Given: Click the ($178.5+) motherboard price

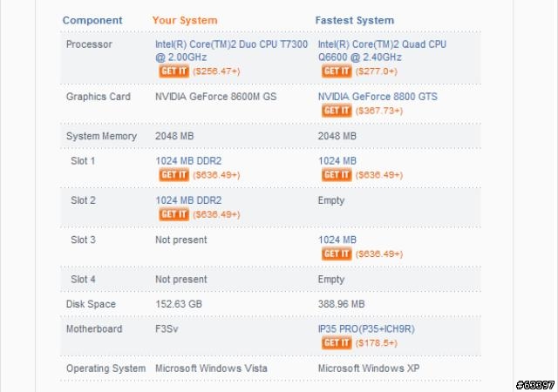Looking at the screenshot, I should pyautogui.click(x=376, y=343).
